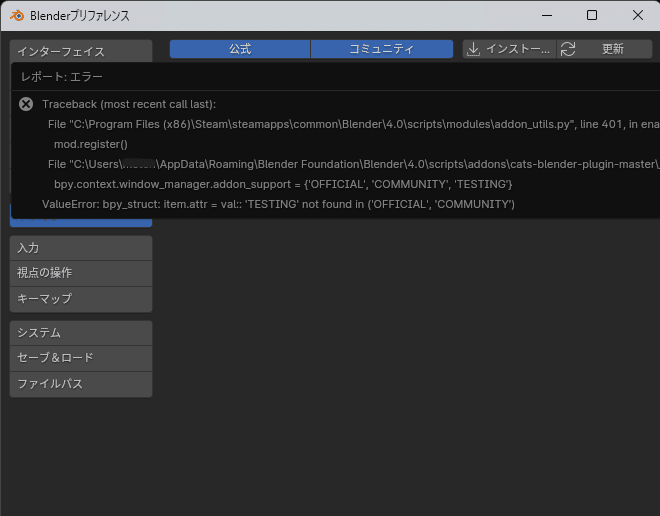The image size is (660, 516).
Task: Open the システム preferences section
Action: click(x=81, y=333)
